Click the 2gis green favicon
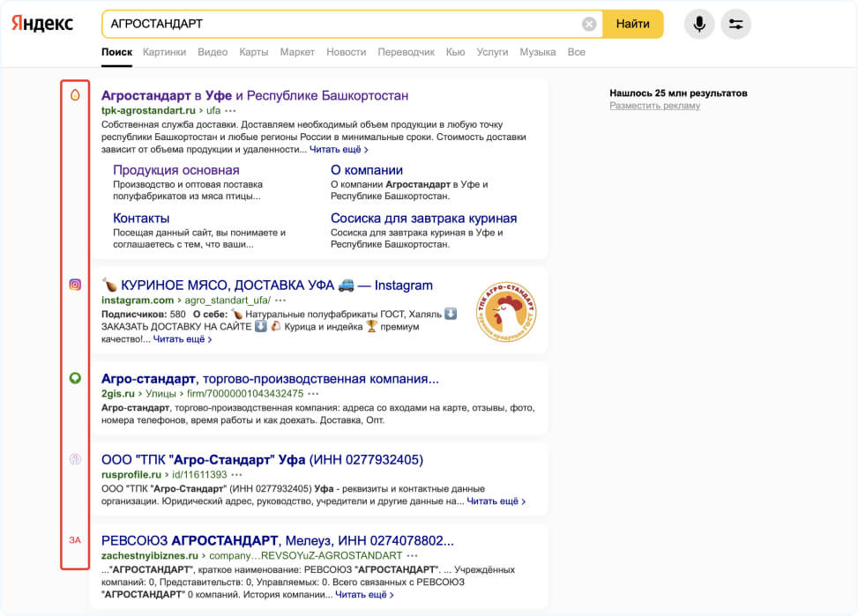Viewport: 858px width, 616px height. 75,378
